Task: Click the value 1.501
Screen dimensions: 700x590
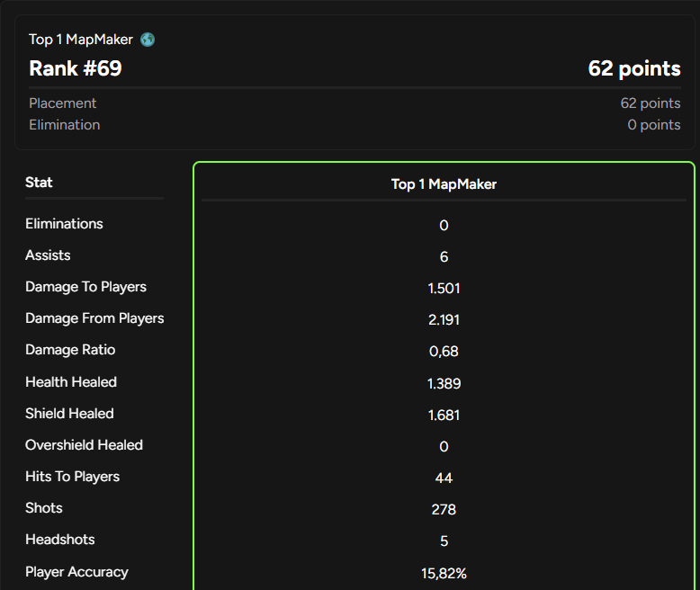Action: [444, 289]
